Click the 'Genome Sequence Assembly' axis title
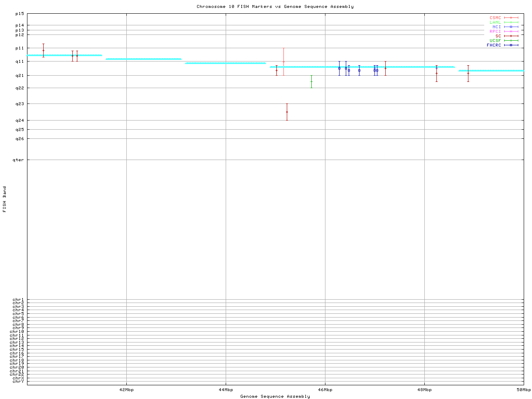Viewport: 532px width, 399px height. click(275, 397)
